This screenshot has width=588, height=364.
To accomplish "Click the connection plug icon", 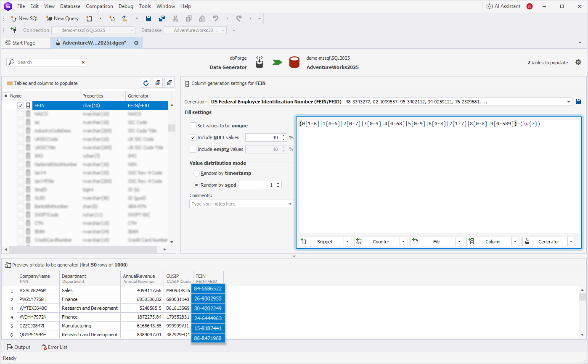I will pos(13,30).
